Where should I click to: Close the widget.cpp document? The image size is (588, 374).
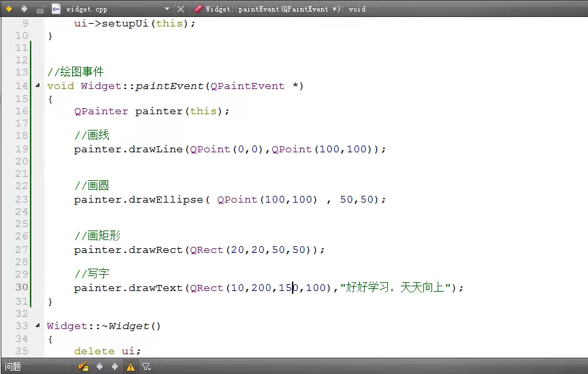pyautogui.click(x=181, y=9)
